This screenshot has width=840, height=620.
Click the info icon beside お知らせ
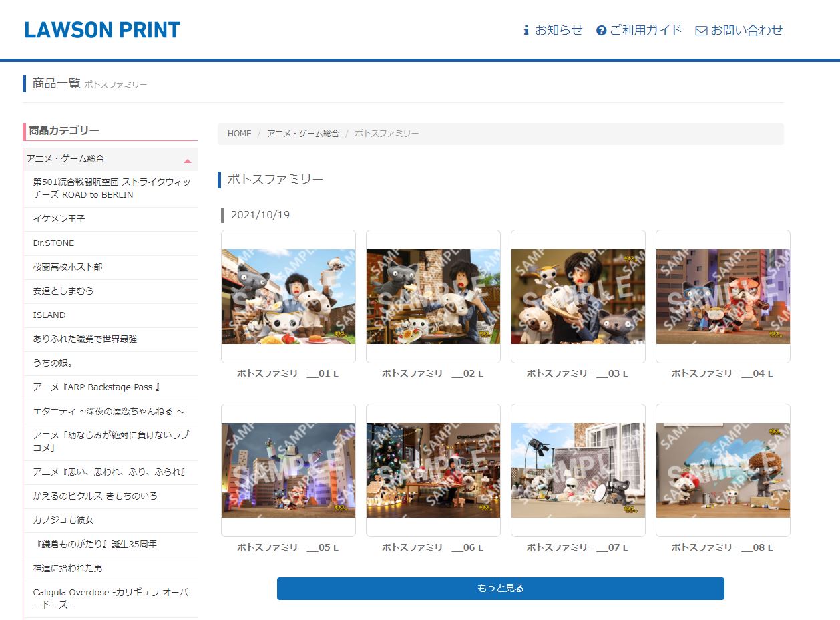[526, 30]
